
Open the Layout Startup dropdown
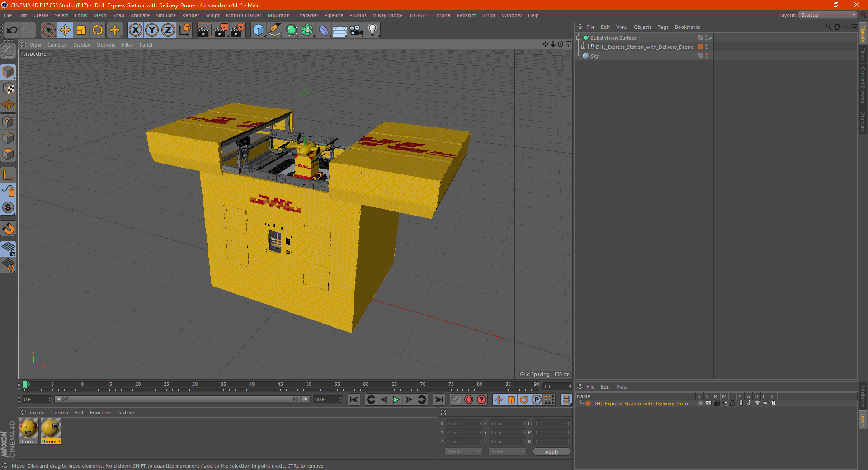[x=828, y=15]
